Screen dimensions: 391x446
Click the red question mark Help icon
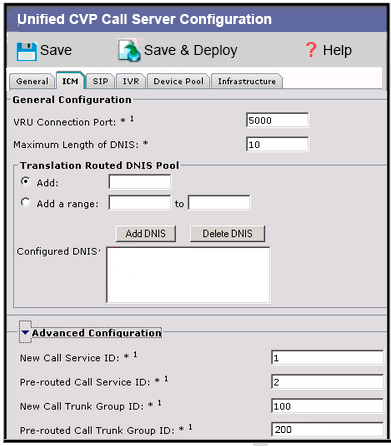(311, 50)
